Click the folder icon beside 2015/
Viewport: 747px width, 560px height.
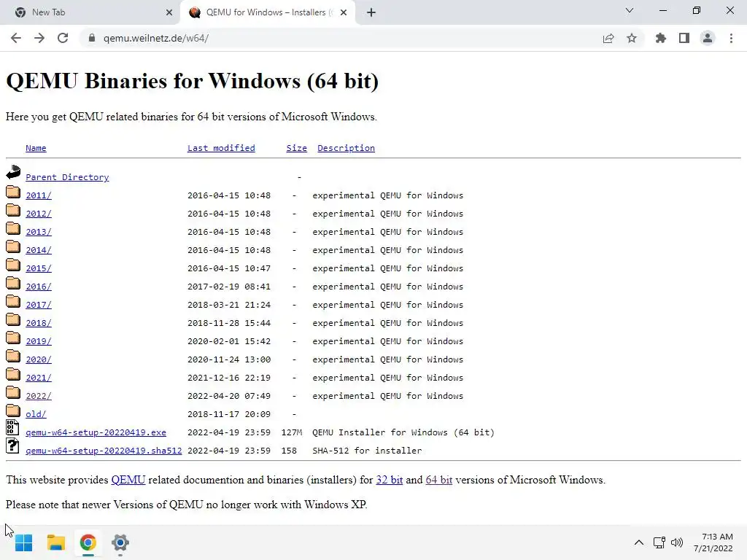[13, 265]
